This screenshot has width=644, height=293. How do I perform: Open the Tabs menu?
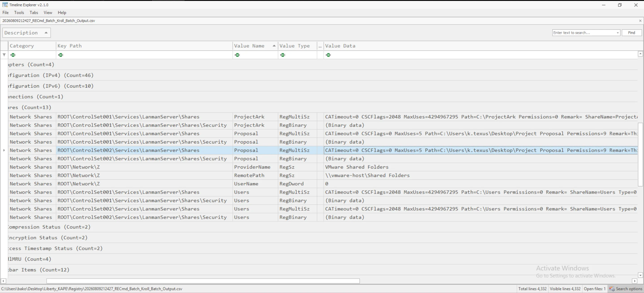click(34, 13)
